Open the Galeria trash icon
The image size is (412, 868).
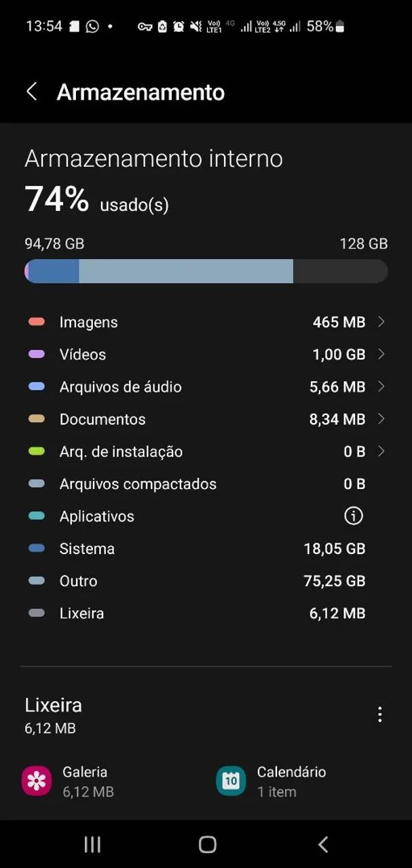coord(37,781)
